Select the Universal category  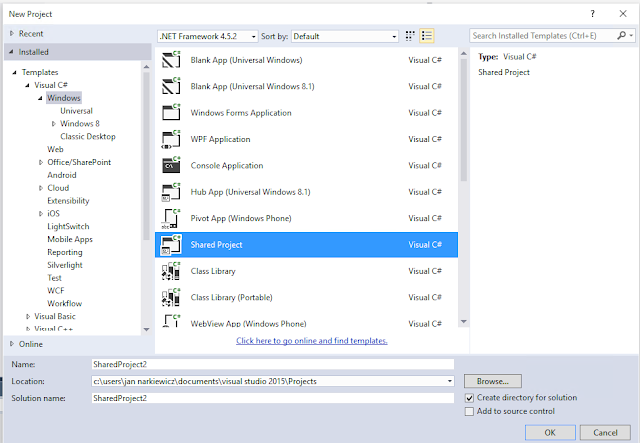(x=76, y=111)
